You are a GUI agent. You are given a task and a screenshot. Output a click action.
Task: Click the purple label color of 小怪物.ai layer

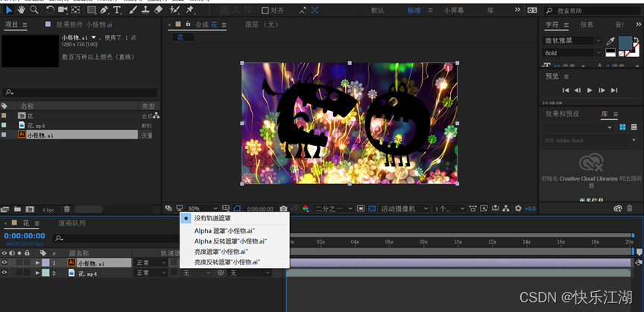click(45, 262)
